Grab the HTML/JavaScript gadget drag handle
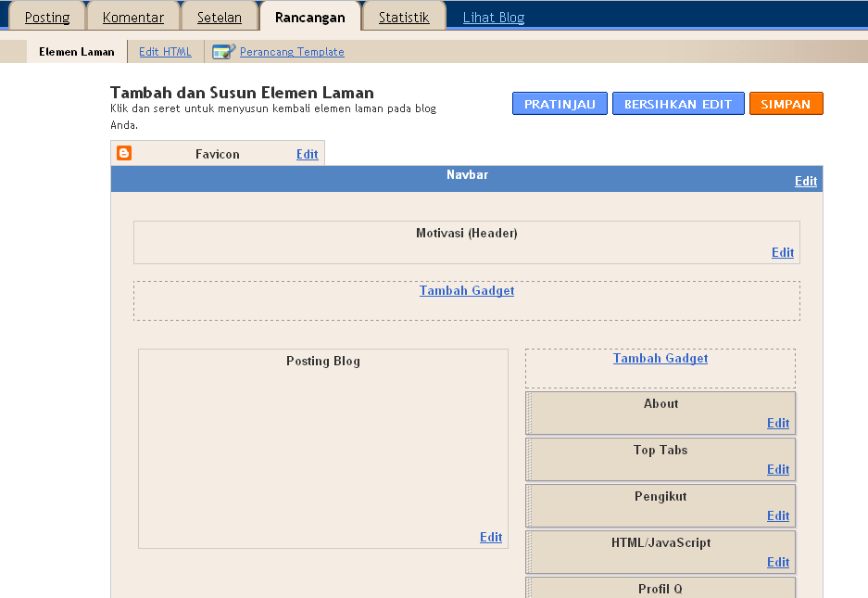Image resolution: width=868 pixels, height=598 pixels. point(529,552)
